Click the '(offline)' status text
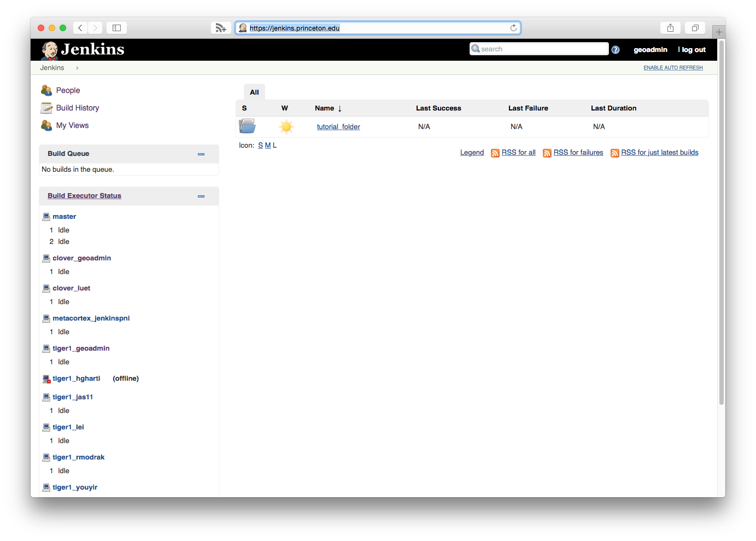Image resolution: width=756 pixels, height=541 pixels. (x=126, y=379)
